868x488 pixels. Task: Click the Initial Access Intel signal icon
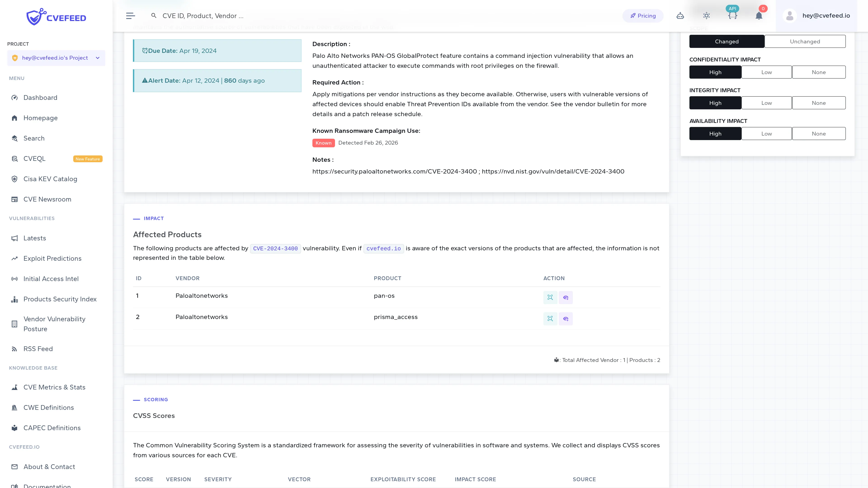[x=14, y=279]
